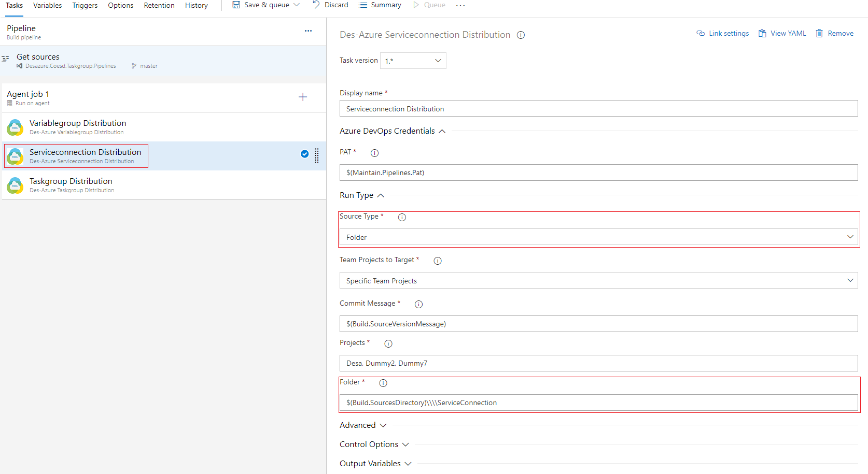Image resolution: width=868 pixels, height=474 pixels.
Task: Click the Save & queue disk icon
Action: 236,5
